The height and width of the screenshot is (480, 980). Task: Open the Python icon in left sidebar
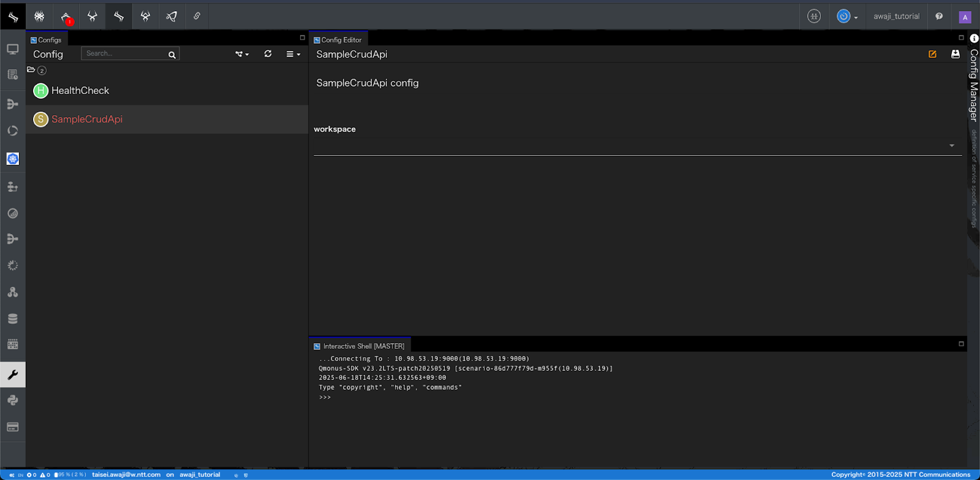(x=13, y=400)
